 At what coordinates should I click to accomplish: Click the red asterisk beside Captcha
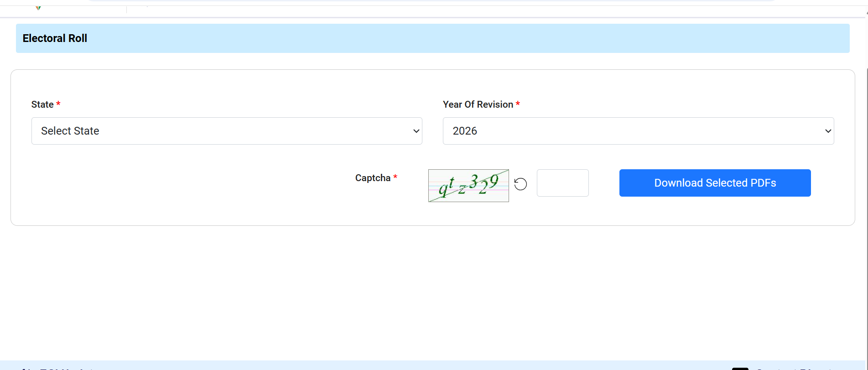pos(395,177)
